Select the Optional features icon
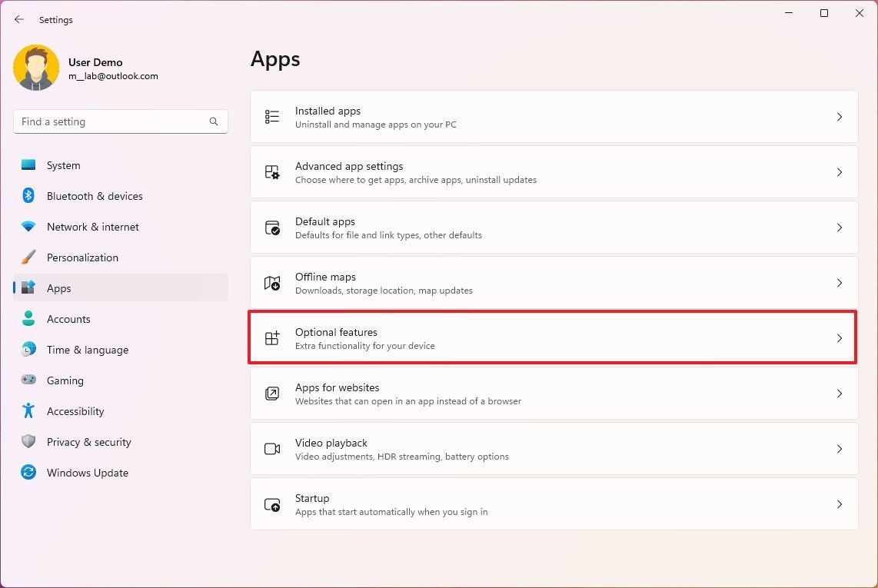The width and height of the screenshot is (878, 588). (271, 337)
